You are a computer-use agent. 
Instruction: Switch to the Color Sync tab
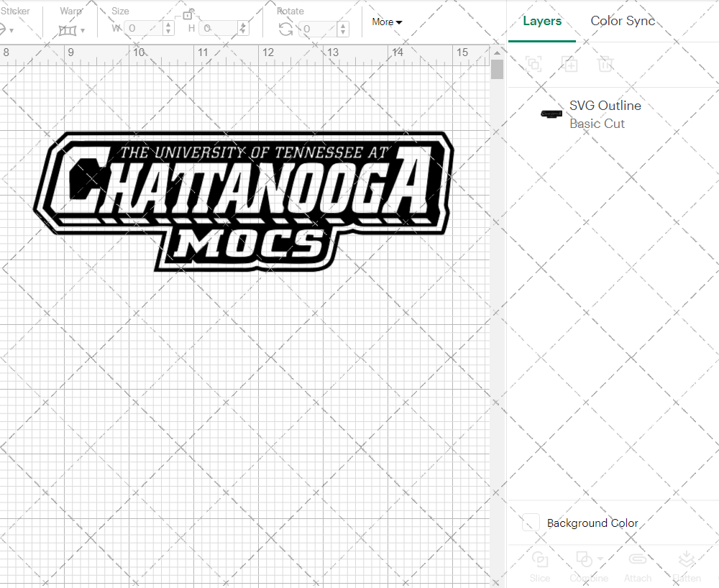tap(623, 21)
